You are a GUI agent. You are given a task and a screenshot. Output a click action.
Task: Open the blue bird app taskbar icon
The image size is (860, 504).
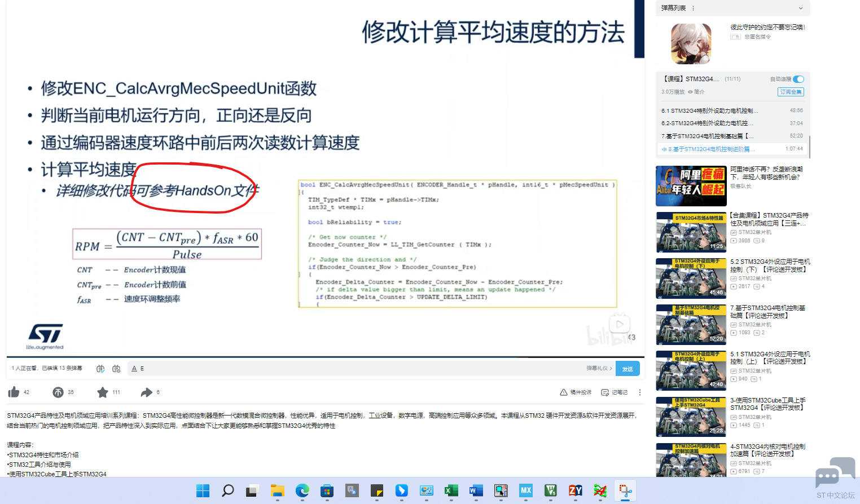[401, 491]
